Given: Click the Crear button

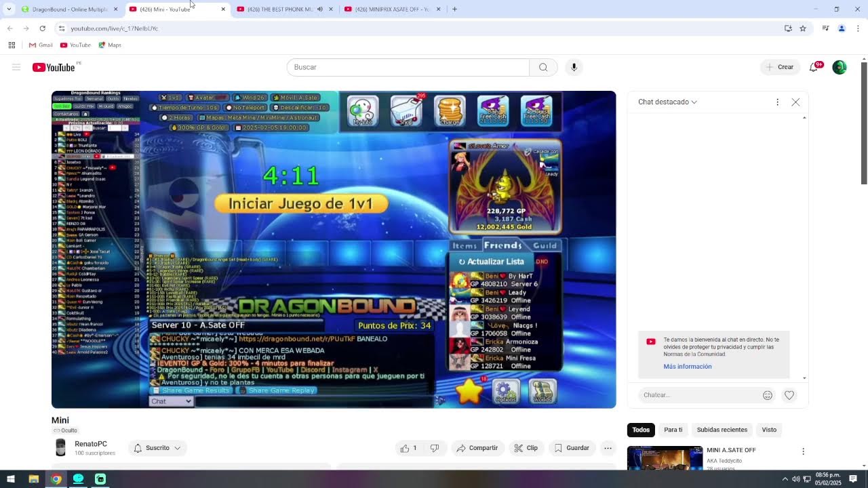Looking at the screenshot, I should (x=779, y=67).
